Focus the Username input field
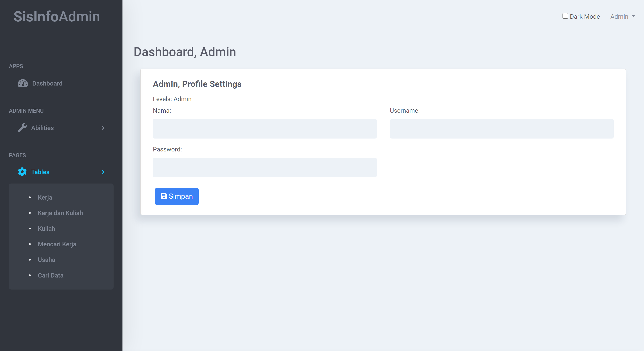Viewport: 644px width, 351px height. 501,129
